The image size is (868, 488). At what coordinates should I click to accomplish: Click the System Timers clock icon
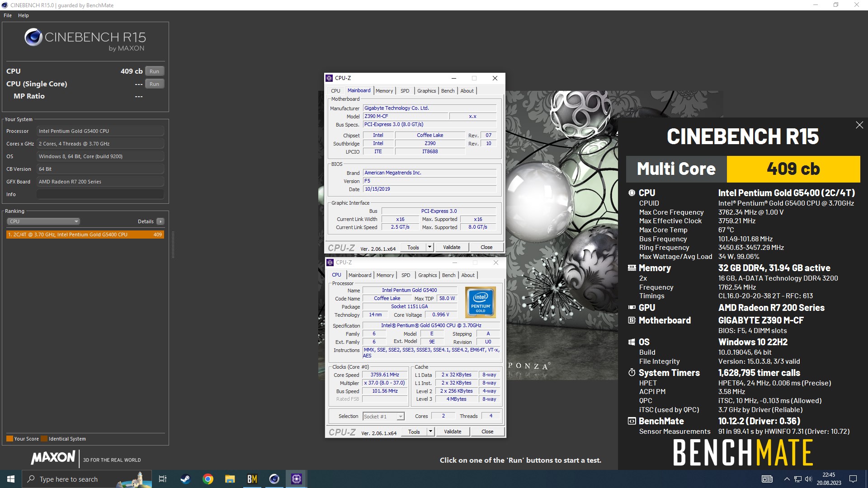pyautogui.click(x=632, y=373)
